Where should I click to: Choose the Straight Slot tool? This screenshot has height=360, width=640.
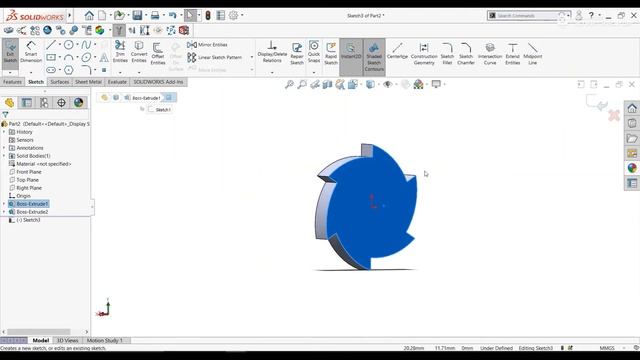tap(51, 70)
